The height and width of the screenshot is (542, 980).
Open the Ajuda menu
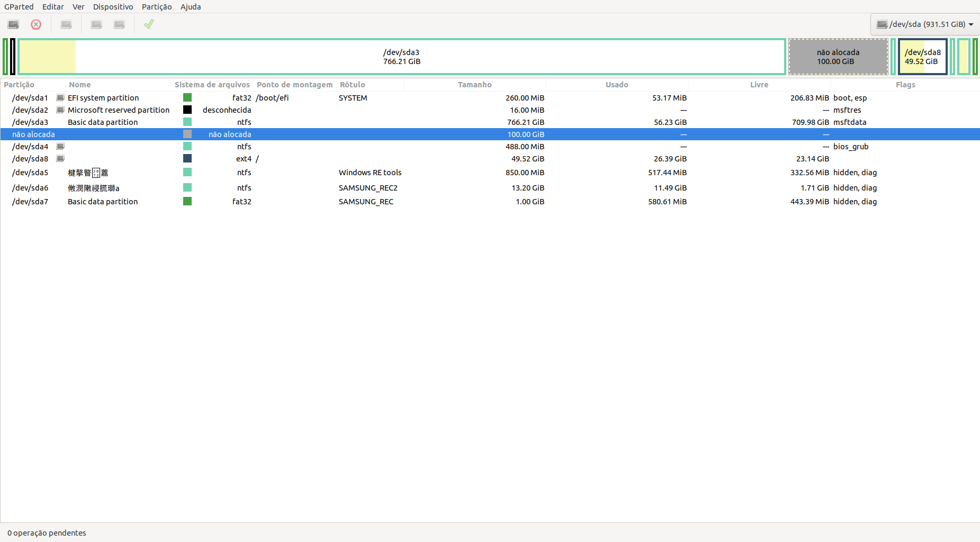click(191, 7)
